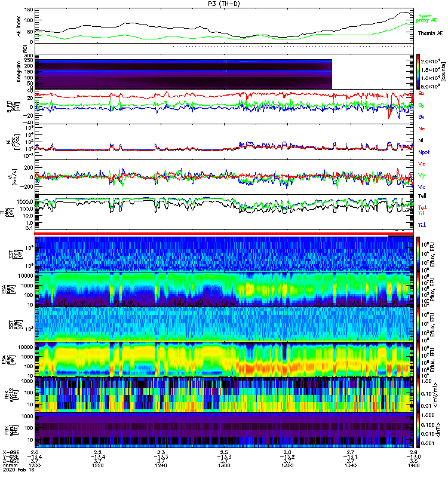Click the blue Bx legend label

click(x=421, y=117)
